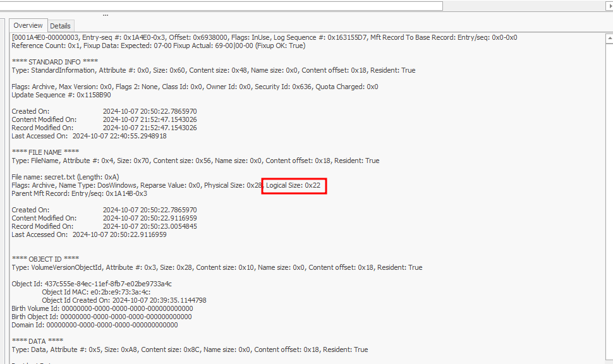
Task: Select the 'Update Sequence #: 0x1158B90' line
Action: point(61,95)
